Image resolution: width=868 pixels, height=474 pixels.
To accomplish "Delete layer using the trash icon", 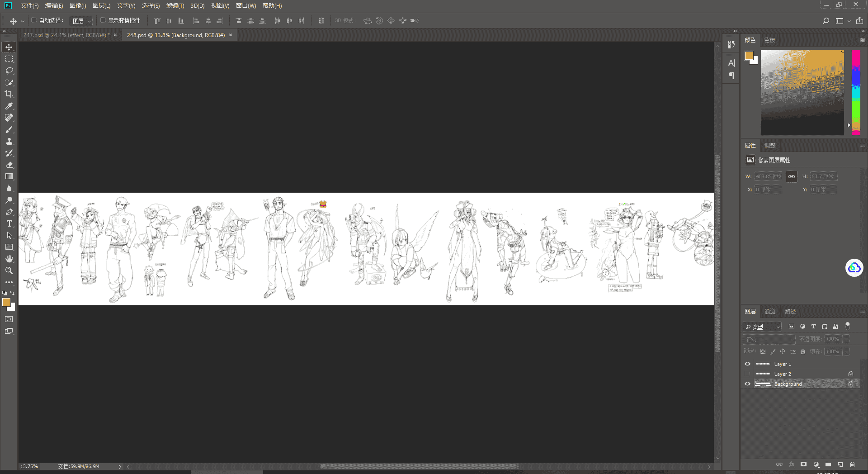I will pyautogui.click(x=852, y=464).
